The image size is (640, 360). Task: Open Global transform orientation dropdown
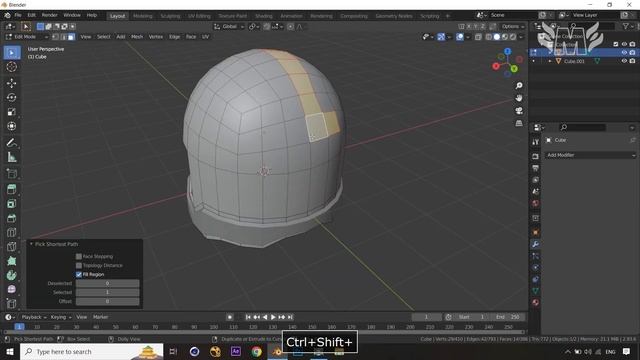[229, 27]
